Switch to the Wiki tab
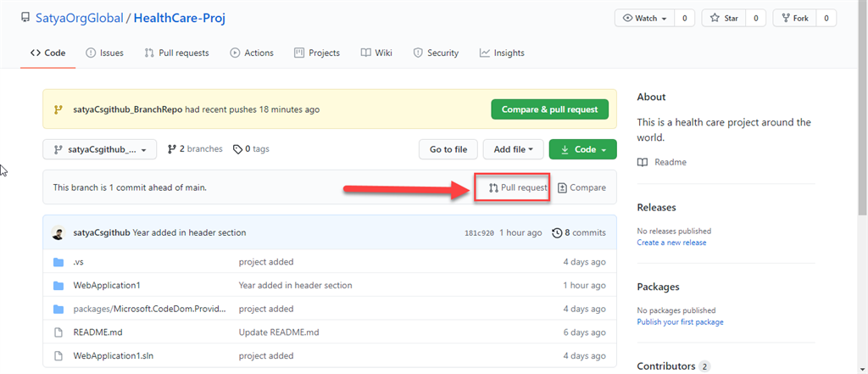 [x=376, y=53]
